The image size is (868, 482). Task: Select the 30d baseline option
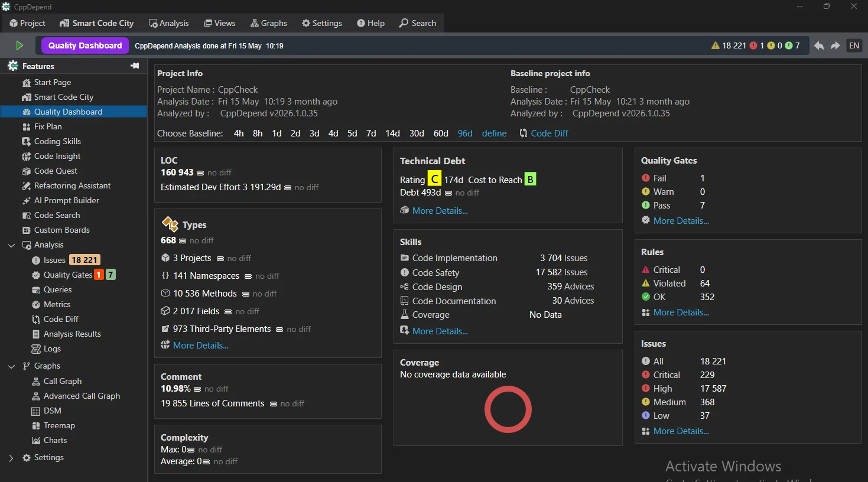click(417, 133)
